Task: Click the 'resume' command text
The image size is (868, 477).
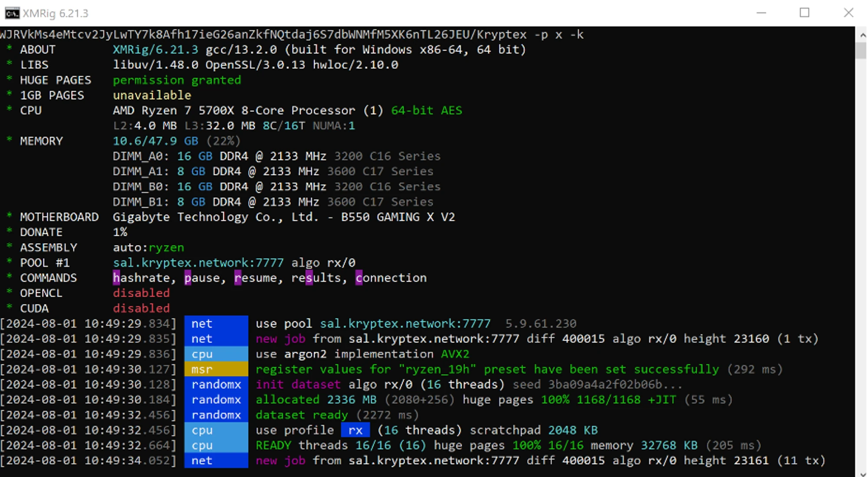Action: (255, 278)
